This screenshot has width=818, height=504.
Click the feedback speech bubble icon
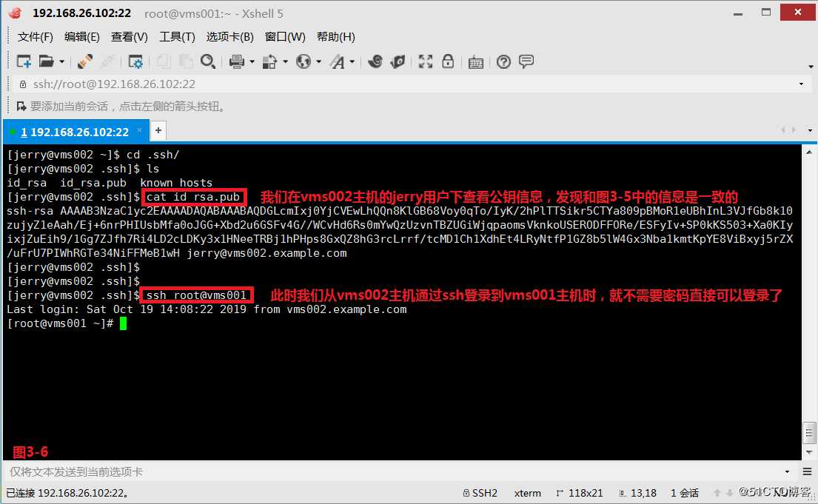[x=526, y=61]
